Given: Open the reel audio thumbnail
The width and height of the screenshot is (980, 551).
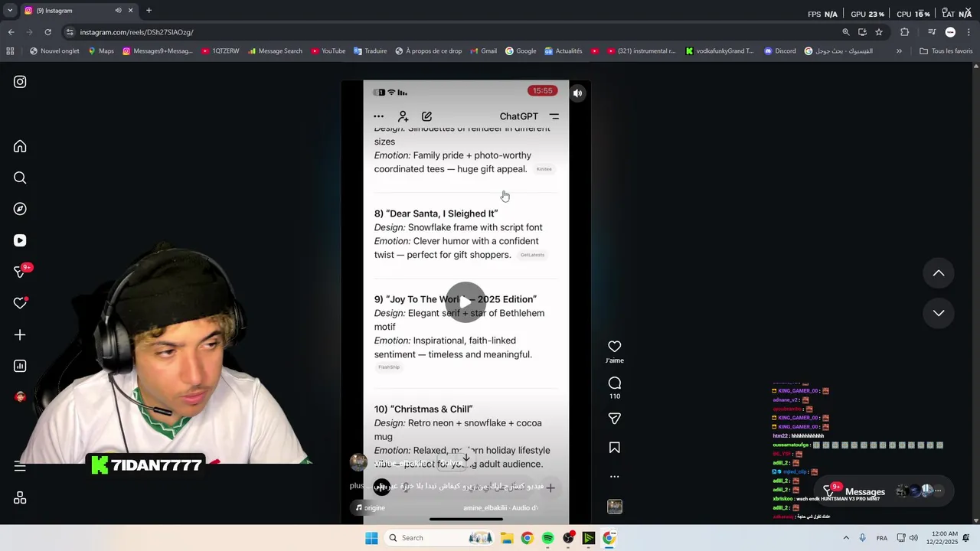Looking at the screenshot, I should [614, 507].
